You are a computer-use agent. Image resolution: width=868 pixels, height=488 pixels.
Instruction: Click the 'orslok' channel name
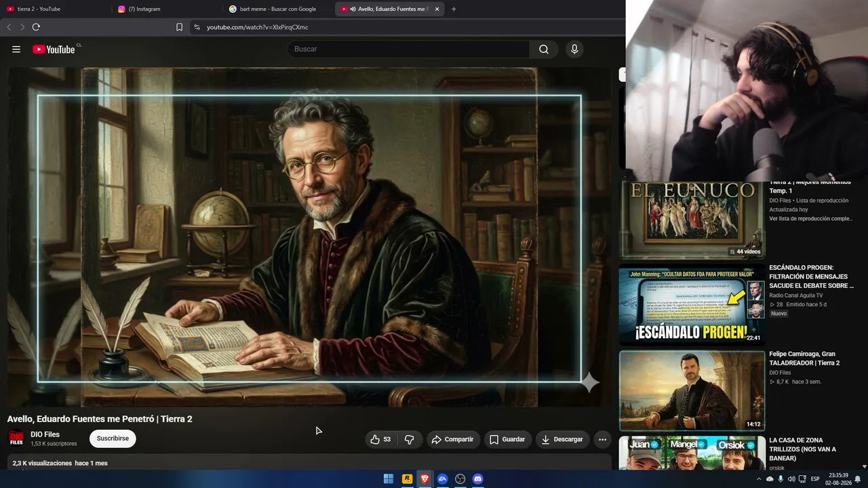(x=777, y=468)
